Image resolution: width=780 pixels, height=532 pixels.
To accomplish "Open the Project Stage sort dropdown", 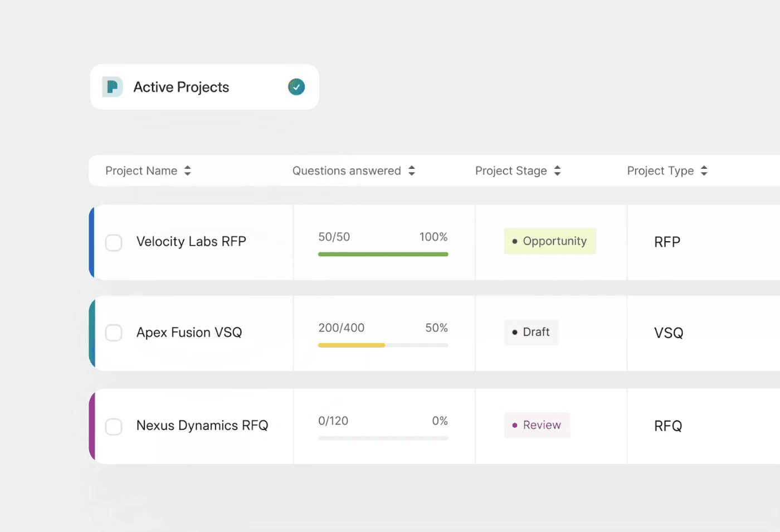I will [x=558, y=170].
